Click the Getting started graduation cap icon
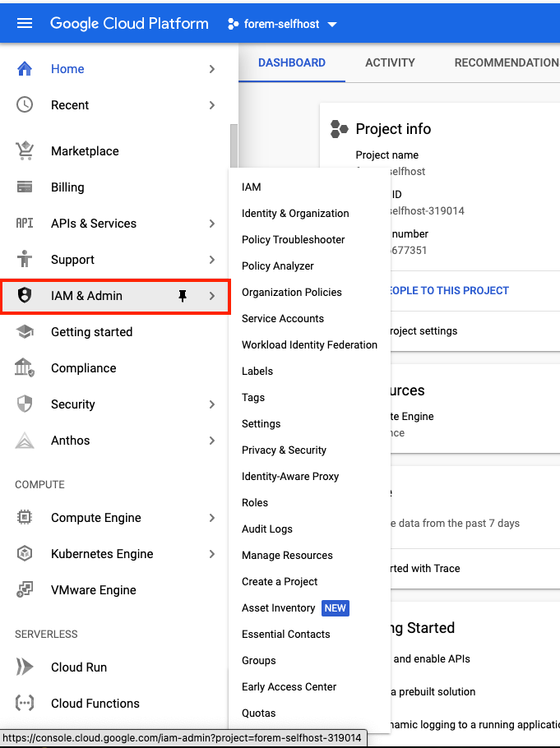This screenshot has height=748, width=560. (25, 331)
